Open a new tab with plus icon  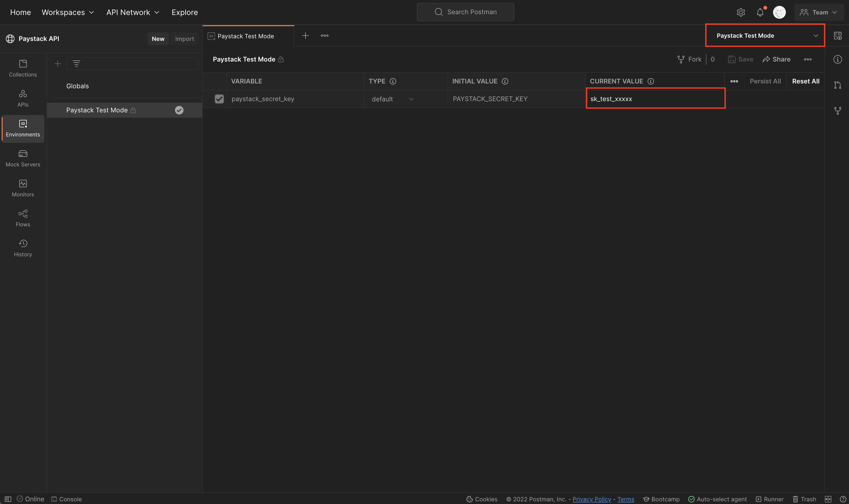coord(305,36)
